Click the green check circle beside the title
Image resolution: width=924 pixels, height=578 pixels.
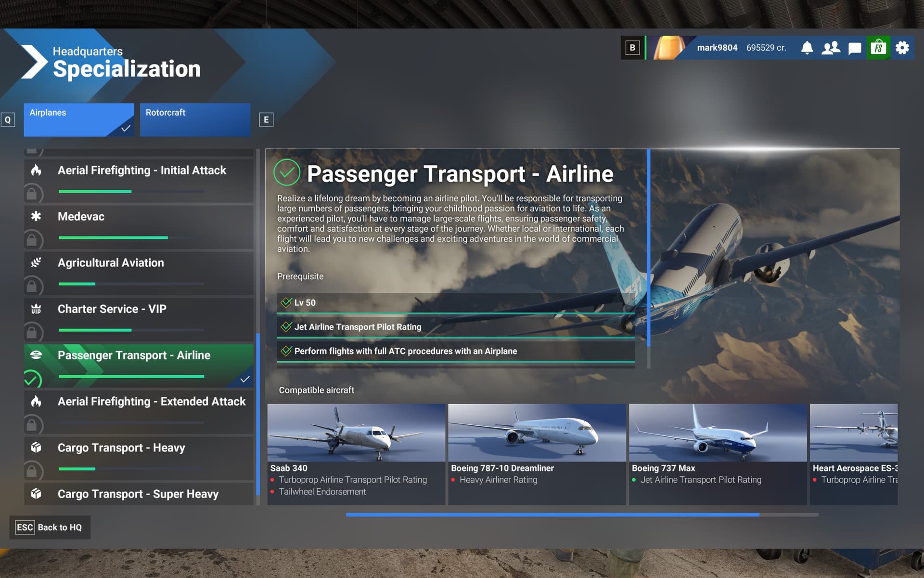287,172
